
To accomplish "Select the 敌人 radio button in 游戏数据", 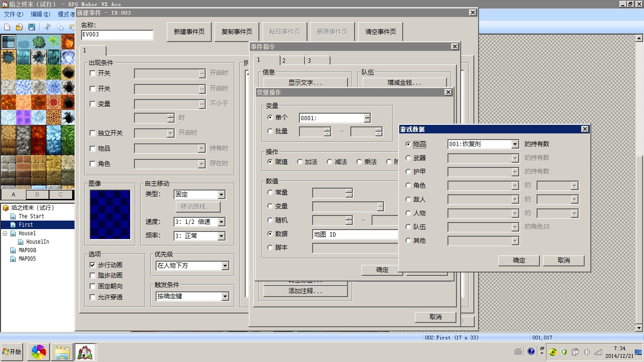I will (408, 199).
